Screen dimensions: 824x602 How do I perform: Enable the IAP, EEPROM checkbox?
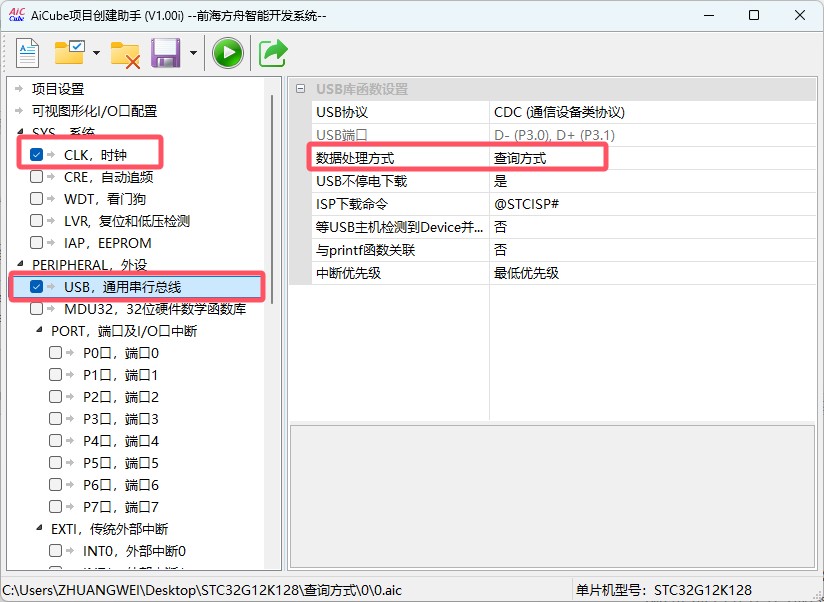pos(36,243)
